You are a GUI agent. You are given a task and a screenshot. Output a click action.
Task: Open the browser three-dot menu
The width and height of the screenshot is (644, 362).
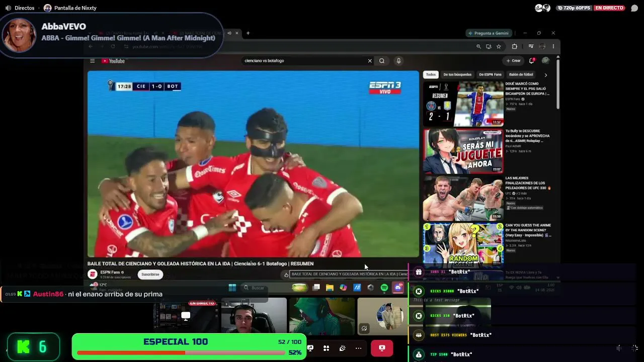(x=553, y=47)
